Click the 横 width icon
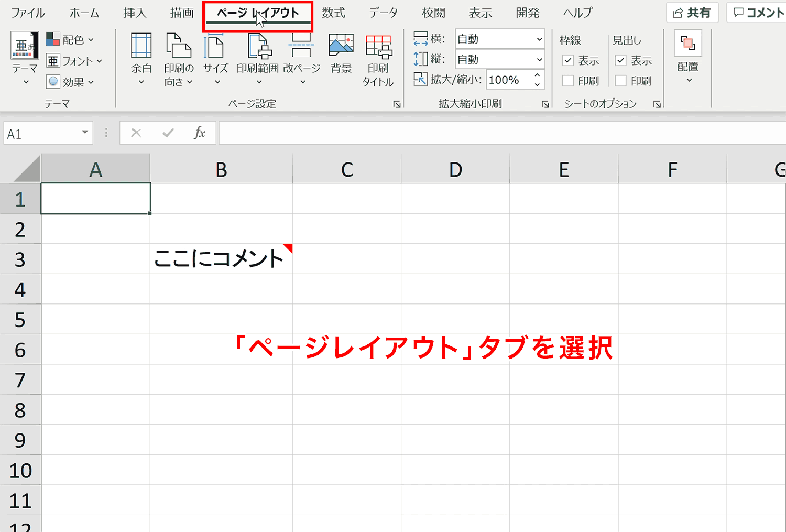Viewport: 786px width, 532px height. (421, 38)
